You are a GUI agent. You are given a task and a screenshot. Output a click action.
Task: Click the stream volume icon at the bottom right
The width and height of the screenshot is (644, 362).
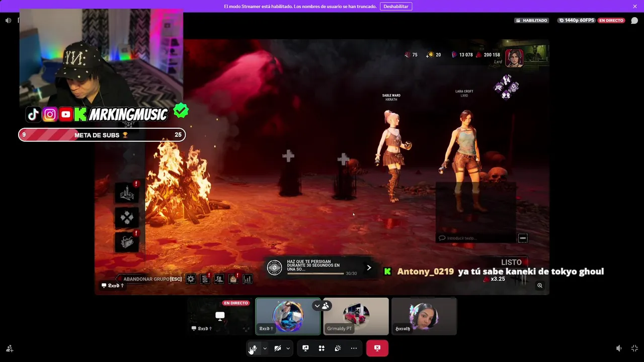[x=619, y=348]
